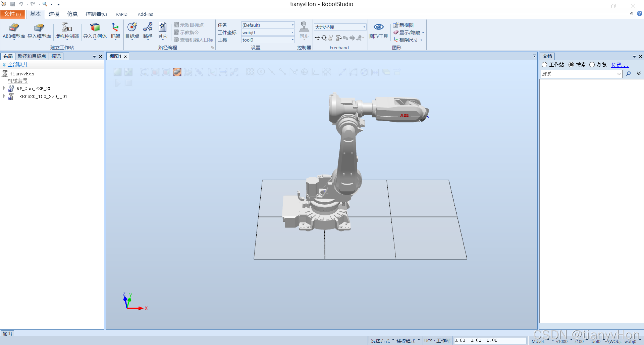The height and width of the screenshot is (345, 644).
Task: Open the 选择方式 status bar button
Action: (x=382, y=341)
